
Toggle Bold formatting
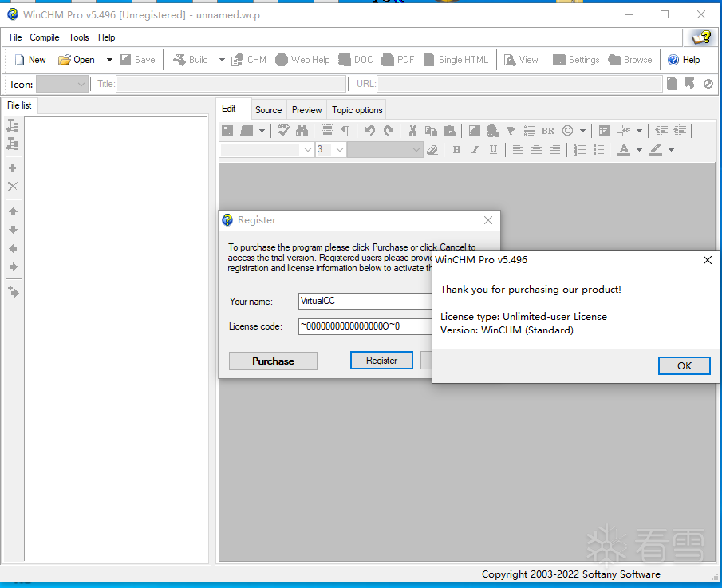tap(457, 150)
